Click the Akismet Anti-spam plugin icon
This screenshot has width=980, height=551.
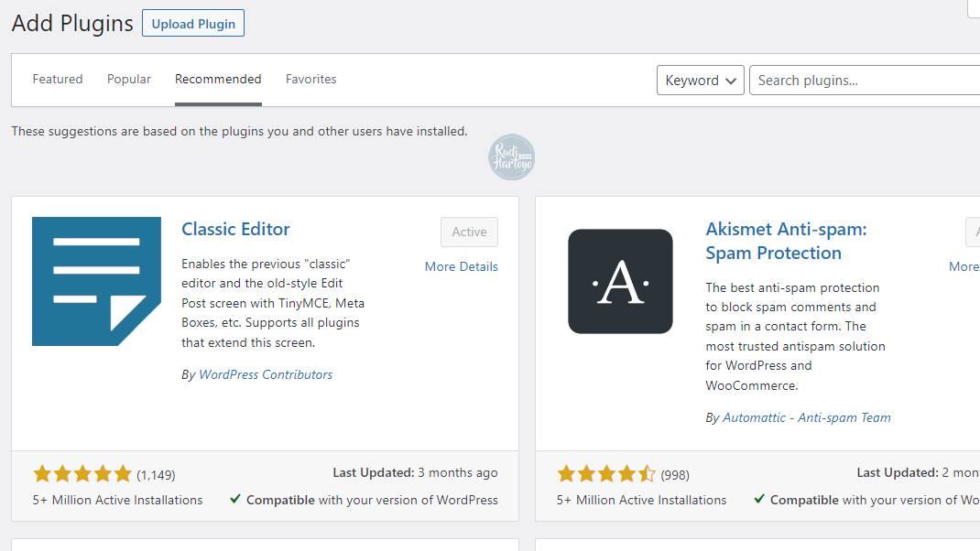(620, 281)
